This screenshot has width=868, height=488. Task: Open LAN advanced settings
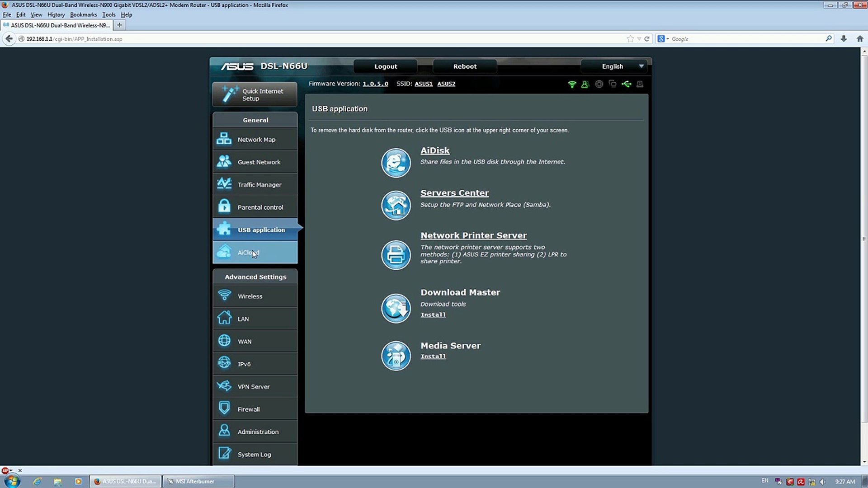pyautogui.click(x=255, y=319)
